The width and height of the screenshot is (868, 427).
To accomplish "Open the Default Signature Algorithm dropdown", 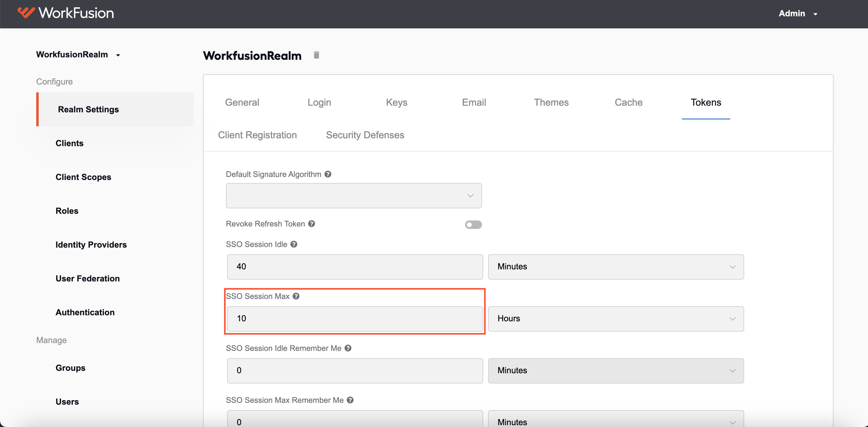I will click(x=354, y=196).
